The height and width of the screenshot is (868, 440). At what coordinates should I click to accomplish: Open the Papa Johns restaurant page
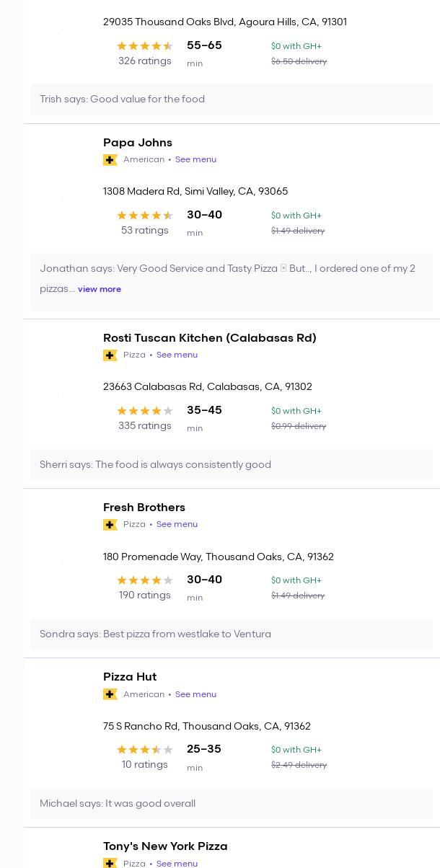pyautogui.click(x=138, y=143)
